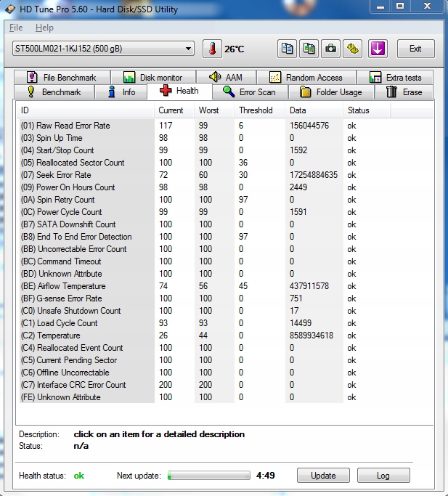The height and width of the screenshot is (496, 448).
Task: Click the thermometer temperature icon
Action: coord(212,49)
